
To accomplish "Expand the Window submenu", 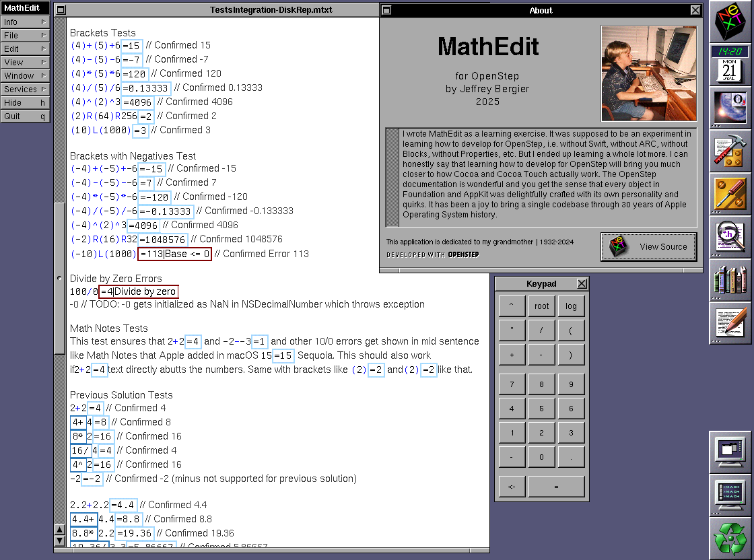I will pyautogui.click(x=25, y=76).
